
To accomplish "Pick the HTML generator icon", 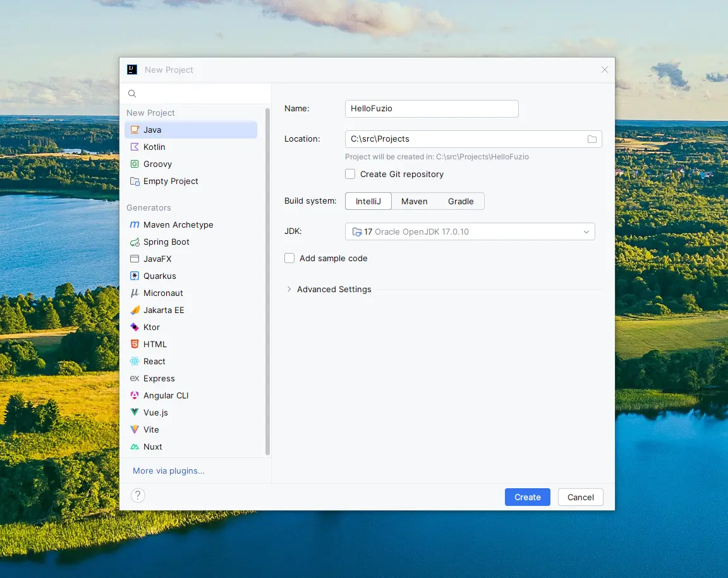I will click(135, 344).
